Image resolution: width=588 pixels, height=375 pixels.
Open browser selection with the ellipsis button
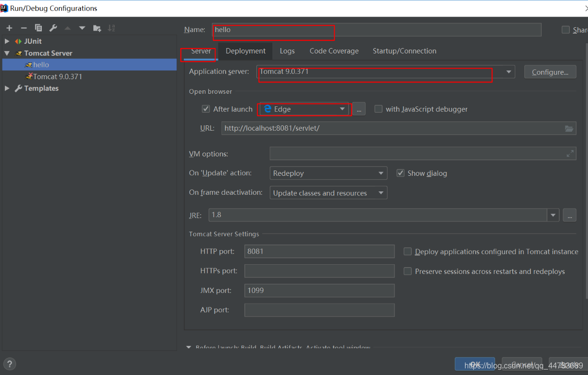point(358,109)
